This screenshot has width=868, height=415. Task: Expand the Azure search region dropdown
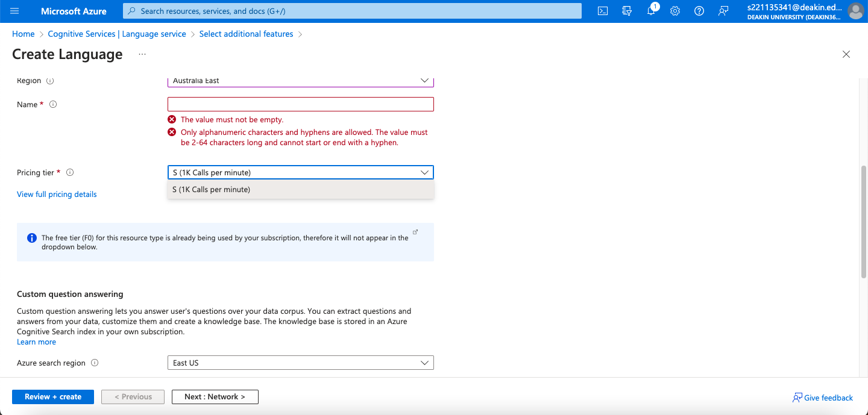(x=300, y=363)
